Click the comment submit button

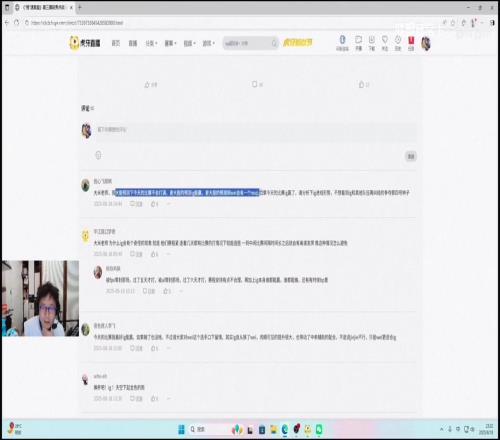click(411, 156)
